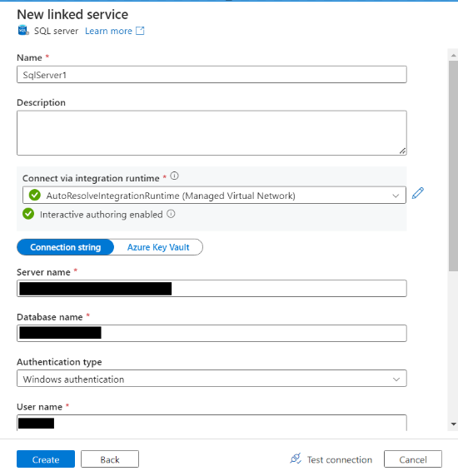The height and width of the screenshot is (476, 458).
Task: Open the Authentication type dropdown
Action: tap(212, 379)
